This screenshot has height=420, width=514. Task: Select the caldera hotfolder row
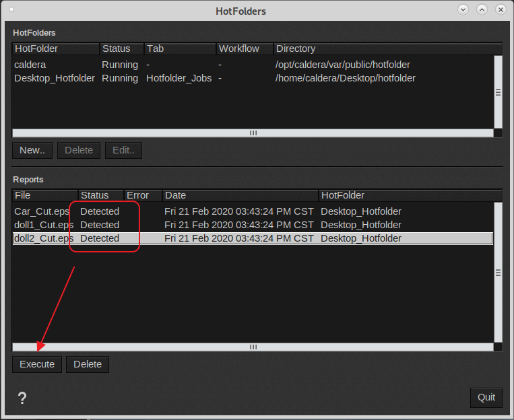30,65
